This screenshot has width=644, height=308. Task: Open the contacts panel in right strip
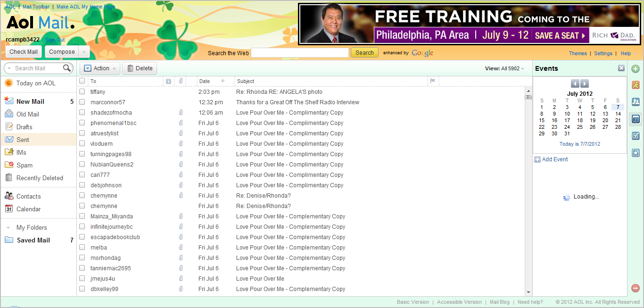[x=636, y=101]
